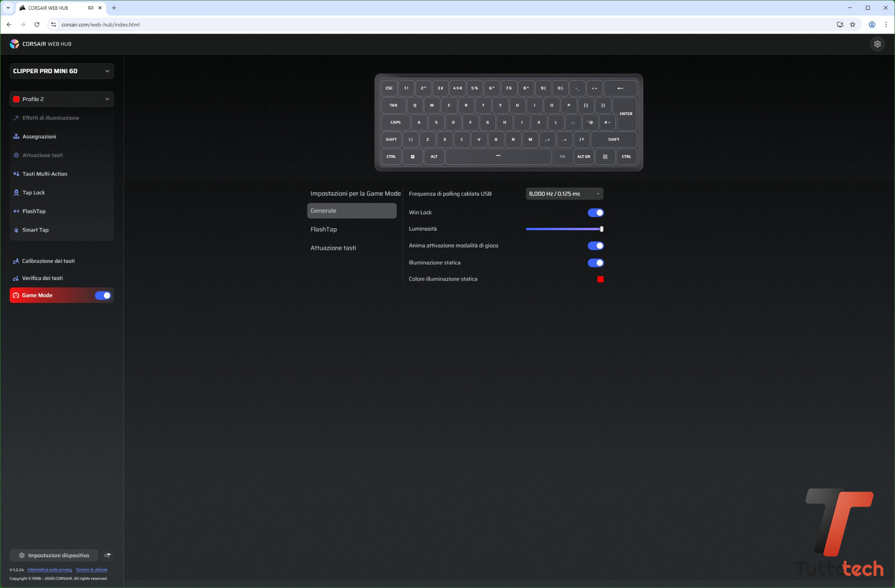Image resolution: width=895 pixels, height=588 pixels.
Task: Open the Chrome profile avatar icon
Action: [x=872, y=25]
